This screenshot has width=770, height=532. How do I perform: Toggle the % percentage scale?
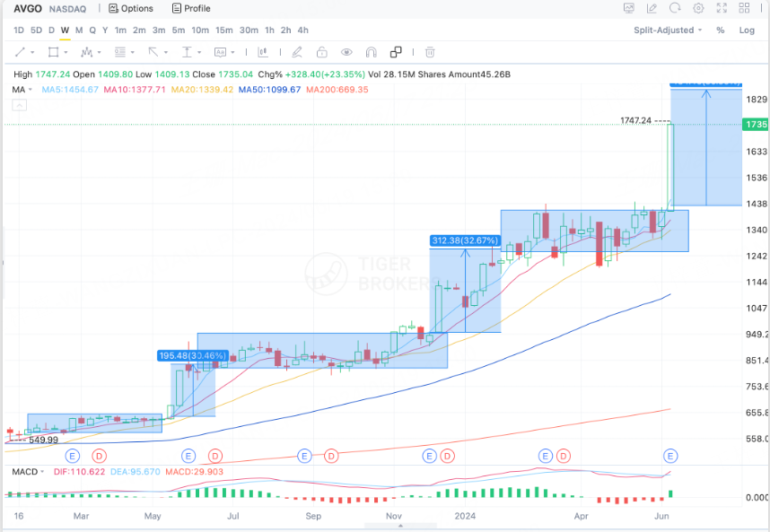click(x=721, y=30)
